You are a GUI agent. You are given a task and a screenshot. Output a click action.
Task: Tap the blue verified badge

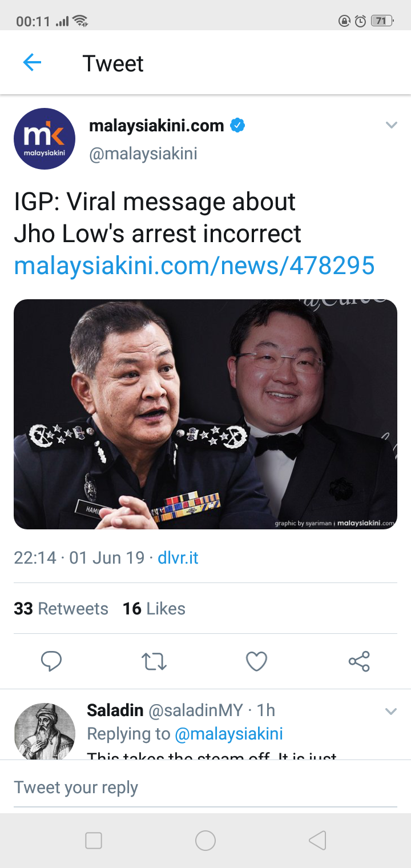237,125
